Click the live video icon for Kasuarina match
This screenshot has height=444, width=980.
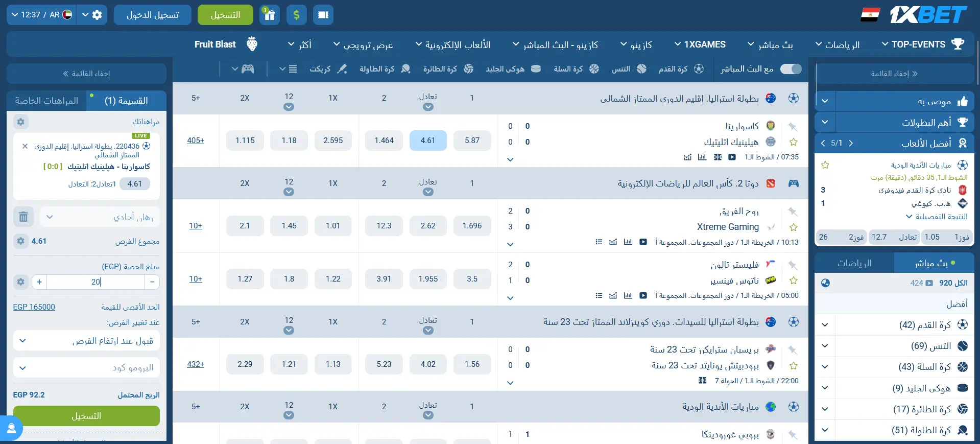pos(732,157)
